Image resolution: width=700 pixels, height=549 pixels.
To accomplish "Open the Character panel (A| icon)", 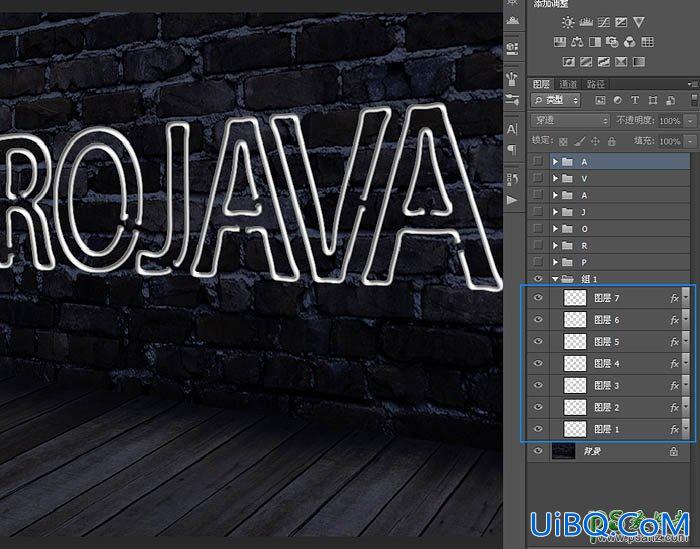I will coord(512,129).
